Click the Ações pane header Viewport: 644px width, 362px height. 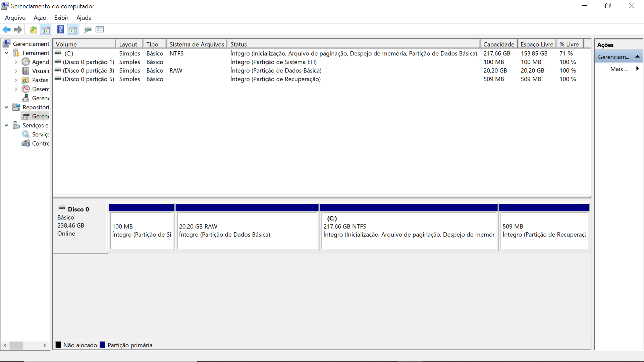(619, 45)
